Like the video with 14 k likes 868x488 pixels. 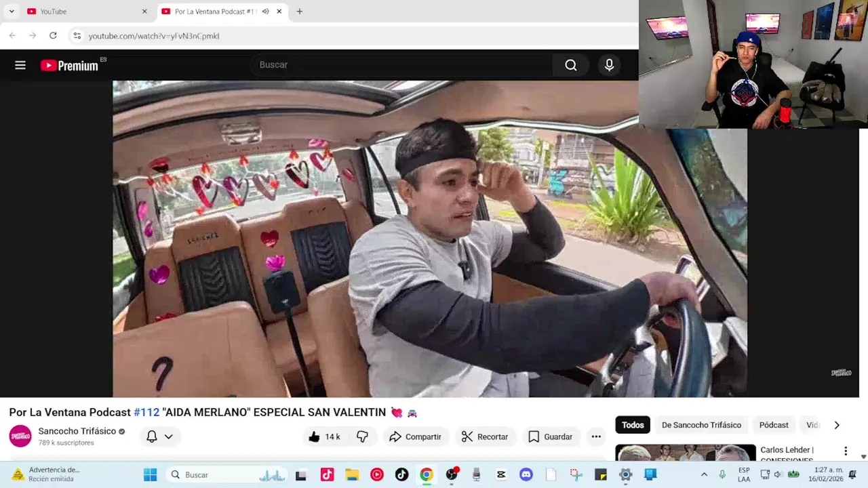click(x=323, y=436)
